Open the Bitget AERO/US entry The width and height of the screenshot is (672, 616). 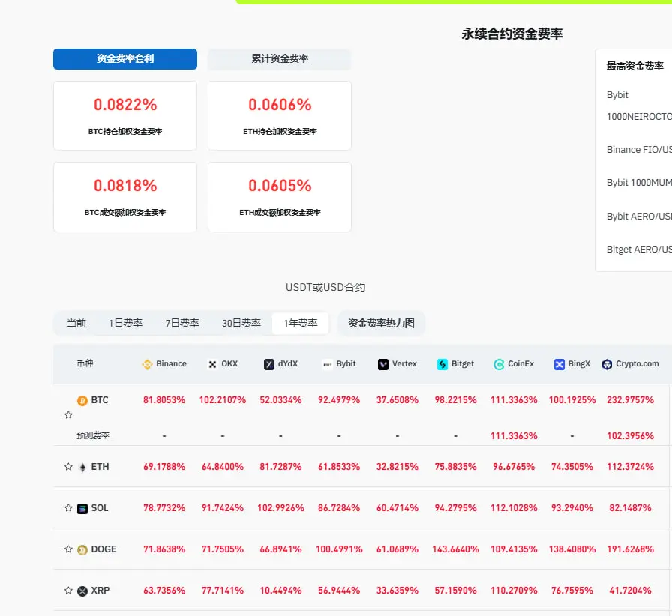pos(639,250)
